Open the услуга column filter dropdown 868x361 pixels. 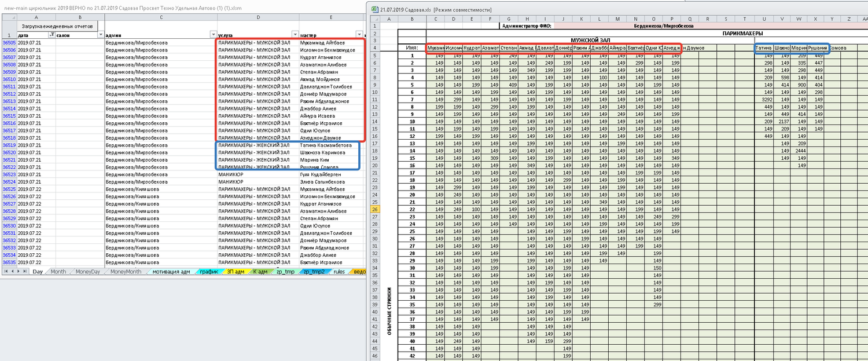click(295, 35)
